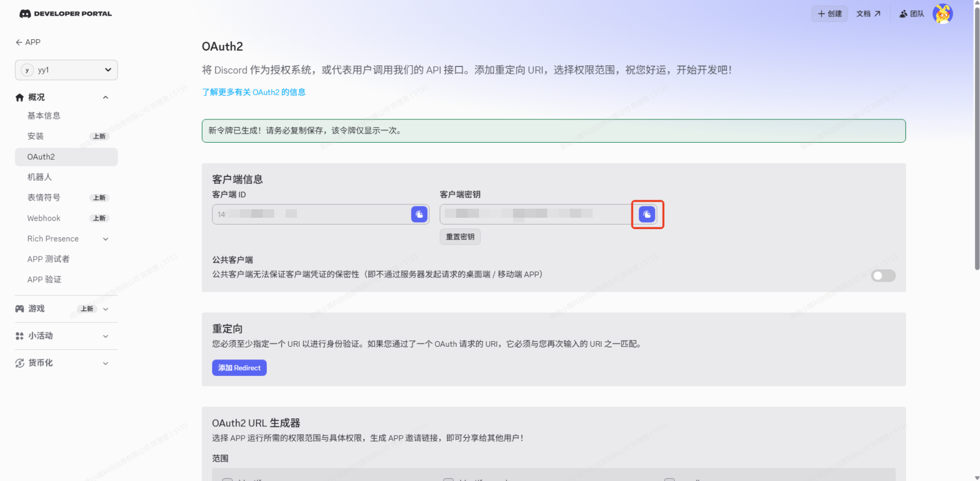This screenshot has height=481, width=980.
Task: Click the 客户端信息 heading
Action: click(x=238, y=180)
